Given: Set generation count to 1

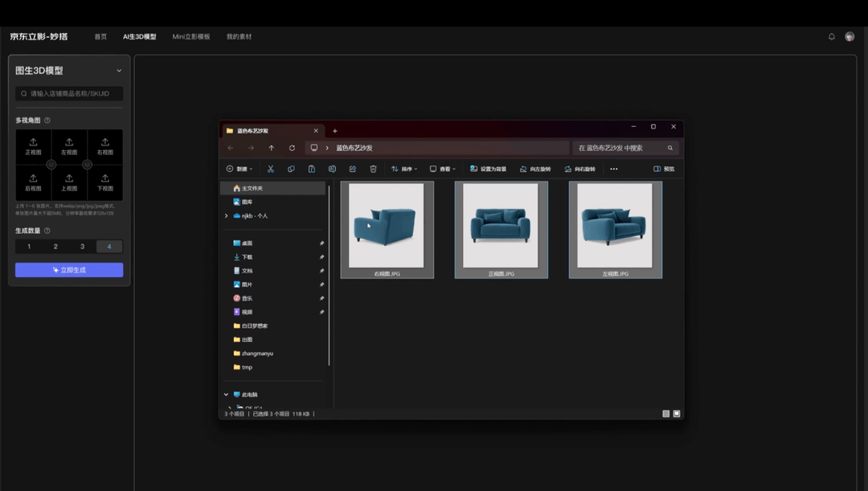Looking at the screenshot, I should pos(29,247).
